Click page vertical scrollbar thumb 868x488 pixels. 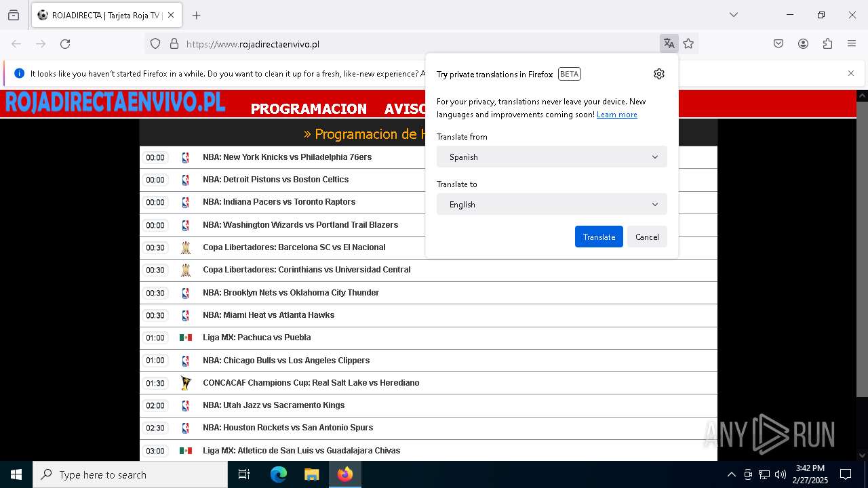pos(862,249)
